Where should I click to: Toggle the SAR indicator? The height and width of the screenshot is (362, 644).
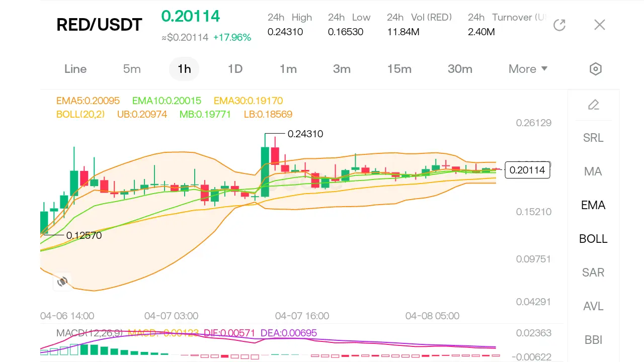point(593,273)
